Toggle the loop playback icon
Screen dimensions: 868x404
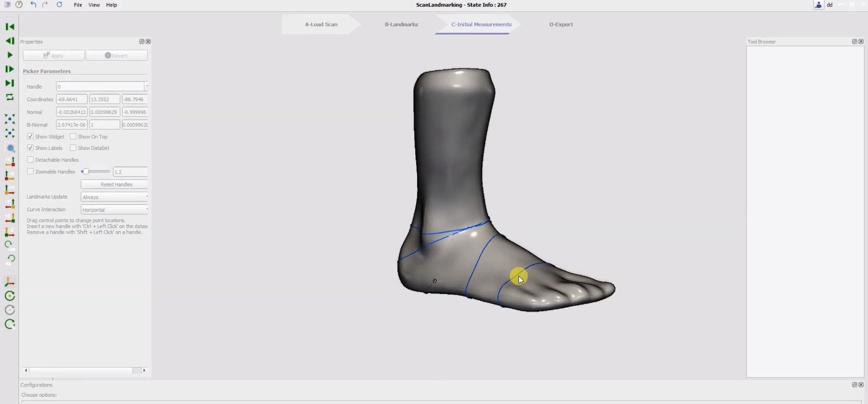pyautogui.click(x=10, y=97)
